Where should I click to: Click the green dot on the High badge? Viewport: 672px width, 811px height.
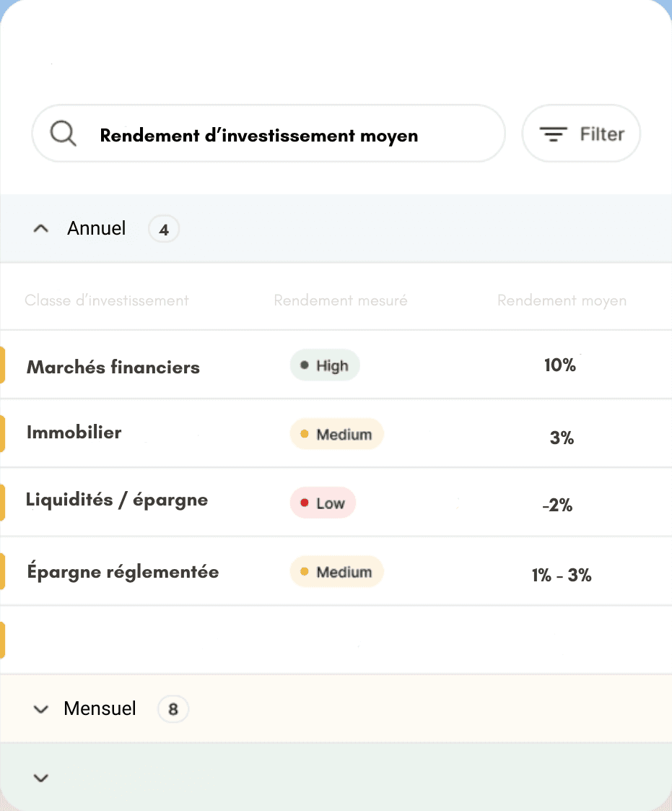(x=304, y=365)
